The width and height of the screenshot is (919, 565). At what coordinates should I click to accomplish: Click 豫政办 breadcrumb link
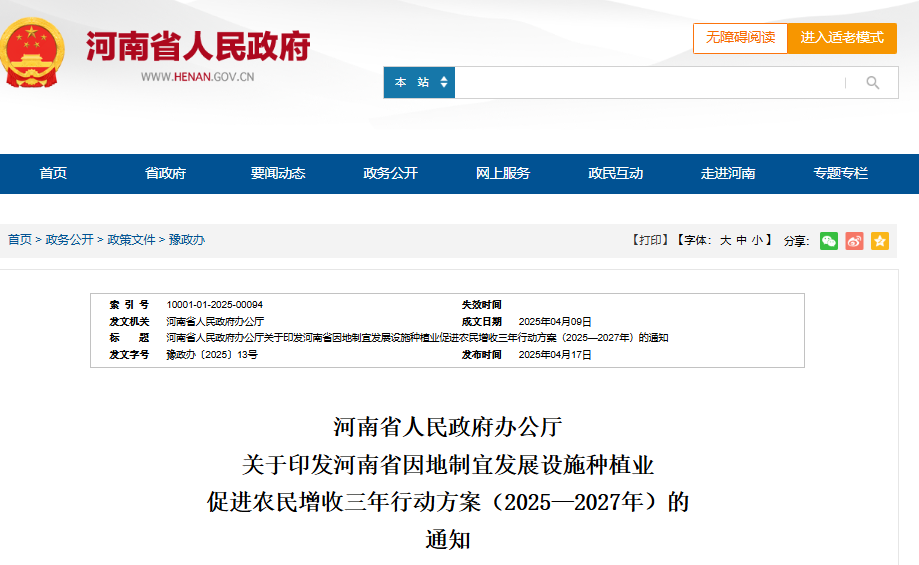point(187,240)
